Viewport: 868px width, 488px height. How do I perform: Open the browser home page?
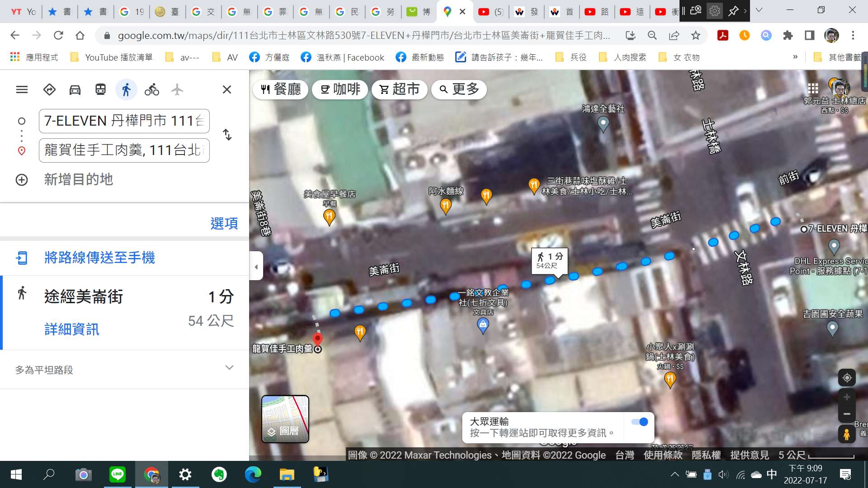(x=80, y=35)
